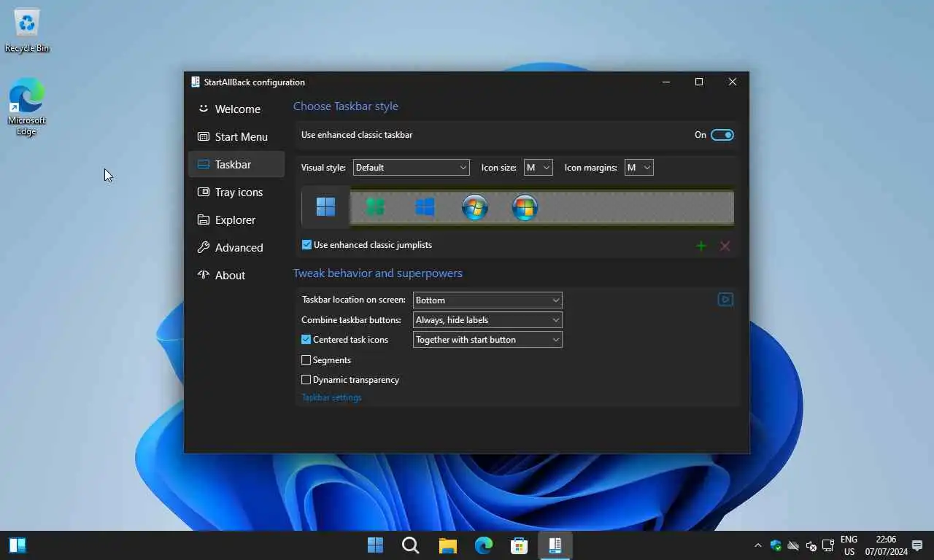Open Microsoft Store from the taskbar

[519, 545]
